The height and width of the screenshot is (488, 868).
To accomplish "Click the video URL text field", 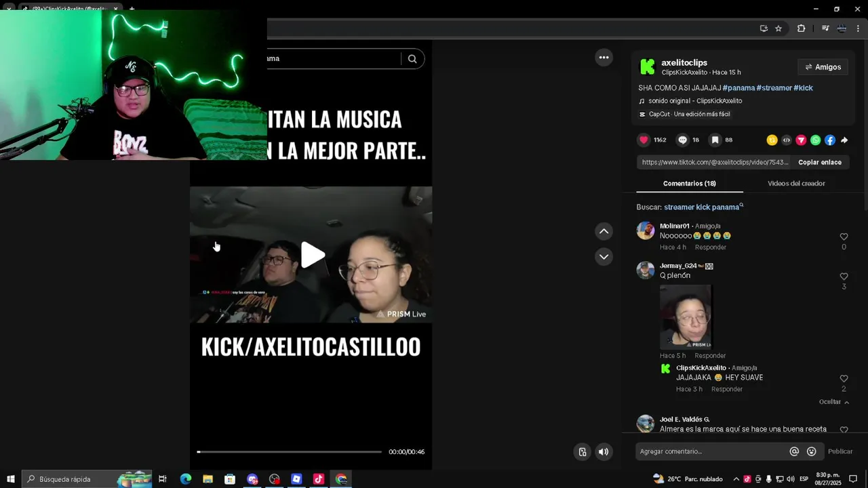I will (715, 163).
